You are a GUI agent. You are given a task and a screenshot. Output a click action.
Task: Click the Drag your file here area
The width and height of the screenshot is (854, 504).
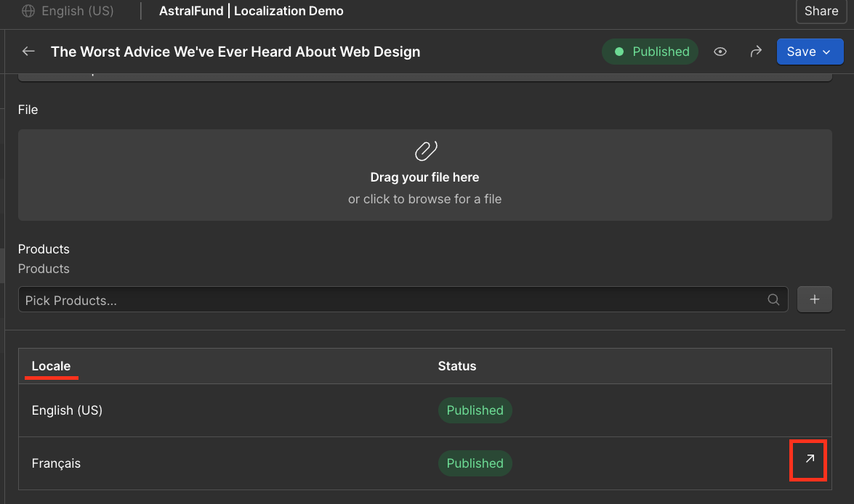pos(425,175)
